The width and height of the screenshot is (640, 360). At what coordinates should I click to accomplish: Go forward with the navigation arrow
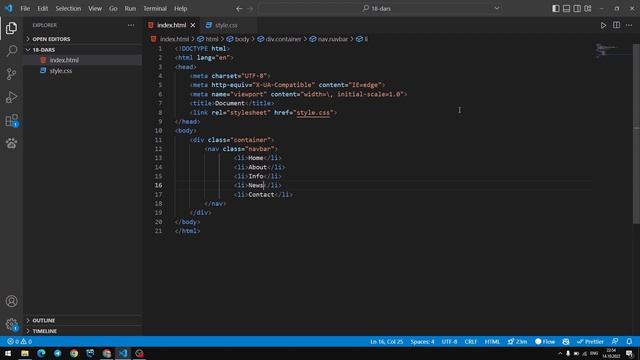tap(250, 9)
